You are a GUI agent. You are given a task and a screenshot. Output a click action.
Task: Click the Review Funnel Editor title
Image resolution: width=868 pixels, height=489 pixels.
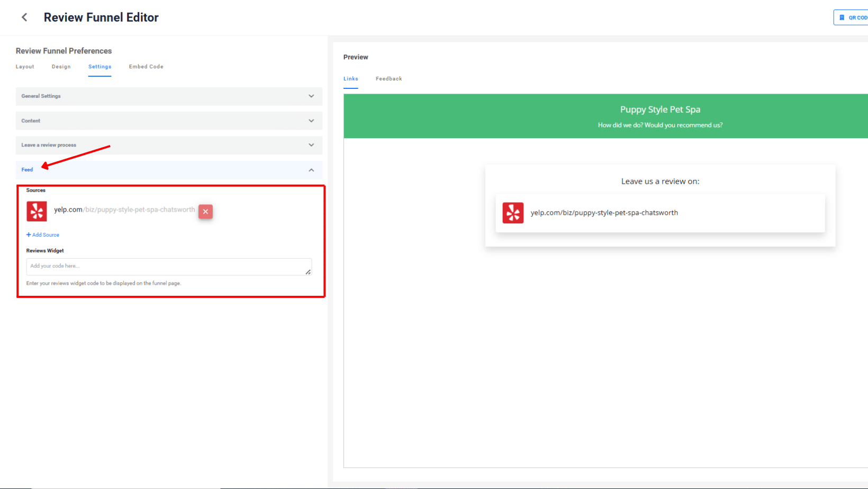point(101,17)
